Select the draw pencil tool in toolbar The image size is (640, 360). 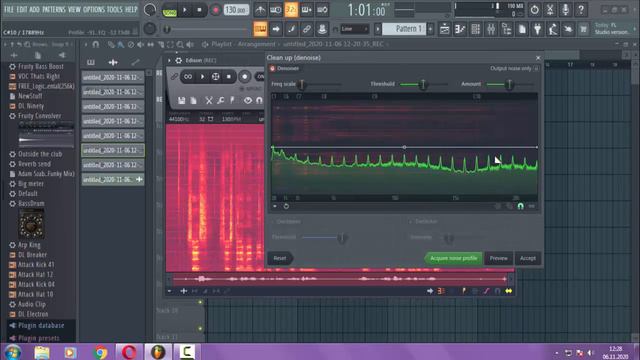click(291, 29)
